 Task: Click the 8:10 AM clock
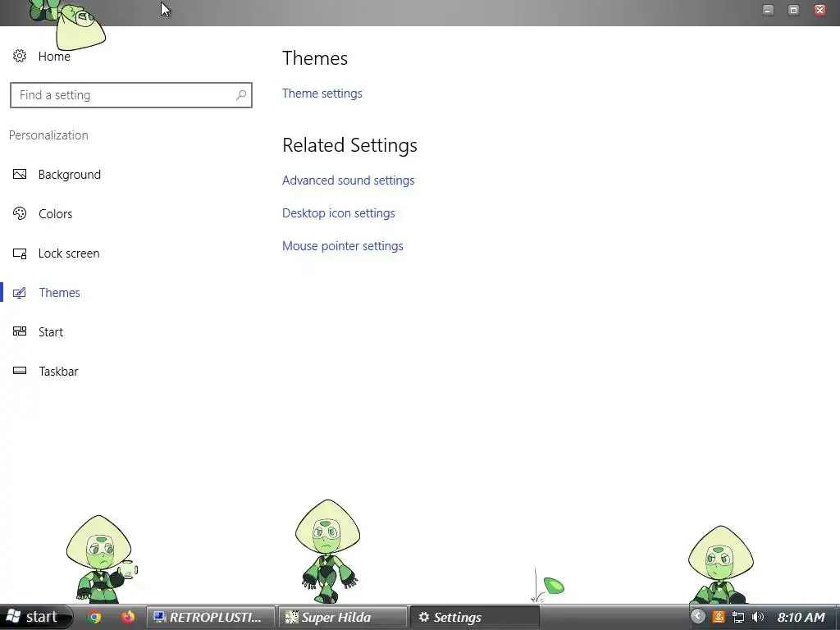point(801,617)
